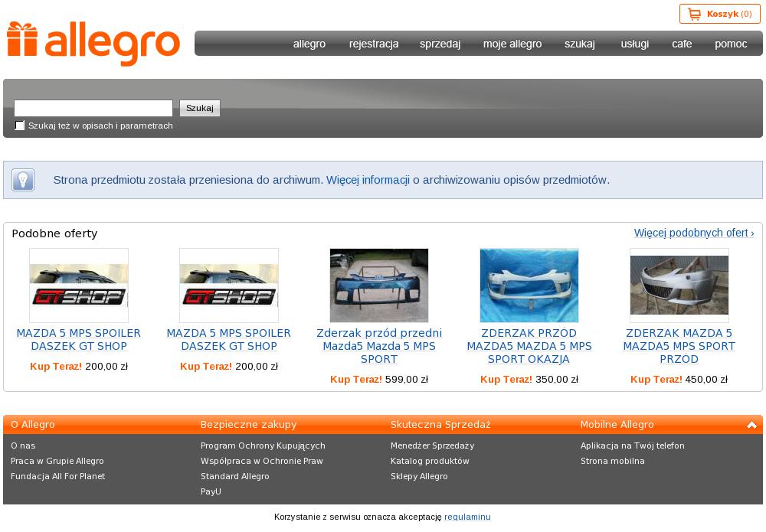766x532 pixels.
Task: Open O nas footer link
Action: point(23,446)
